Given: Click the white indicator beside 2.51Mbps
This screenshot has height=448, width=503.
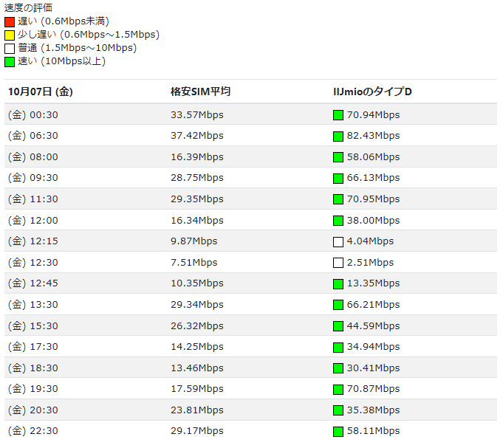Looking at the screenshot, I should 338,263.
